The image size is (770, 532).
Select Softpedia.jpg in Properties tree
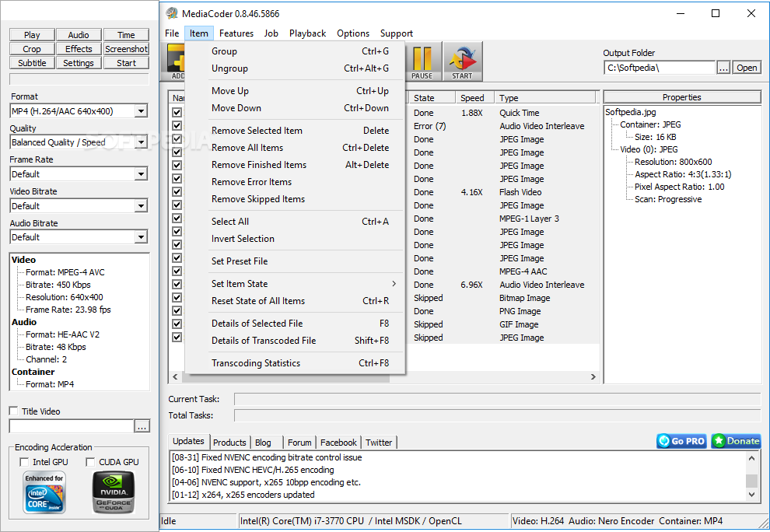pyautogui.click(x=630, y=112)
